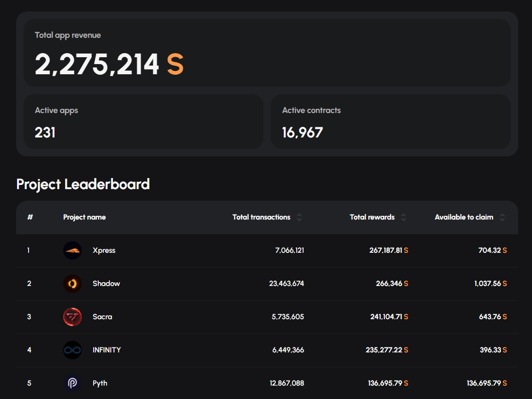Click the Project name column header

point(84,217)
